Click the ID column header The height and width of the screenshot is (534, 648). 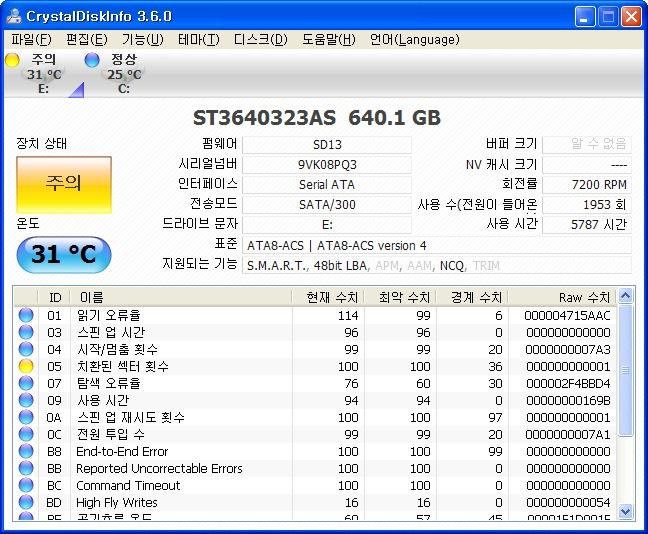54,298
